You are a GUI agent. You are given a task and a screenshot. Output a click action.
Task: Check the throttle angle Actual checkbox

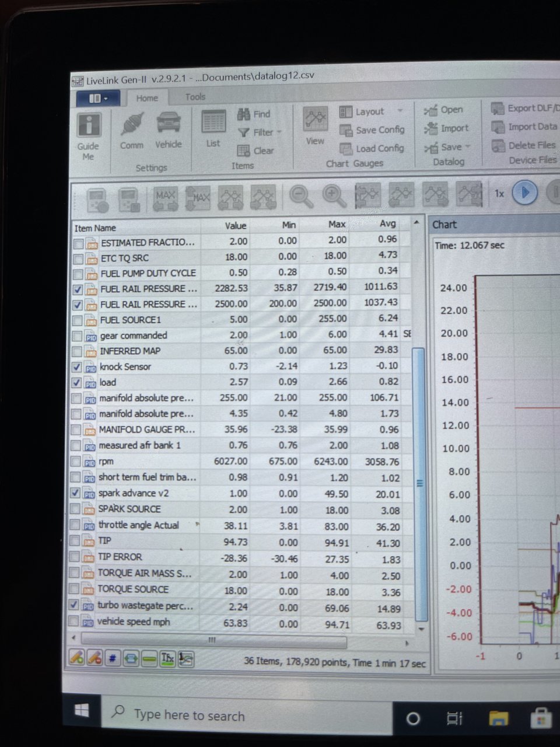click(75, 525)
